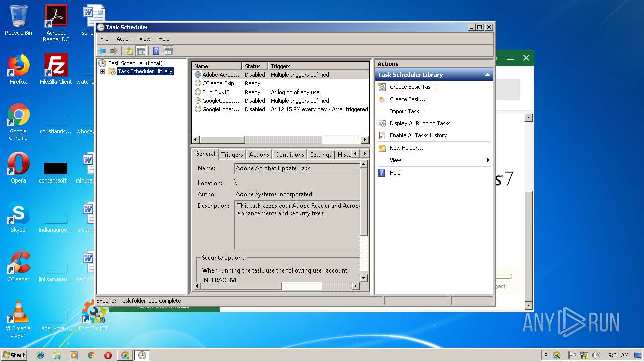Viewport: 644px width, 362px height.
Task: Click the Create Task icon in Actions pane
Action: 382,99
